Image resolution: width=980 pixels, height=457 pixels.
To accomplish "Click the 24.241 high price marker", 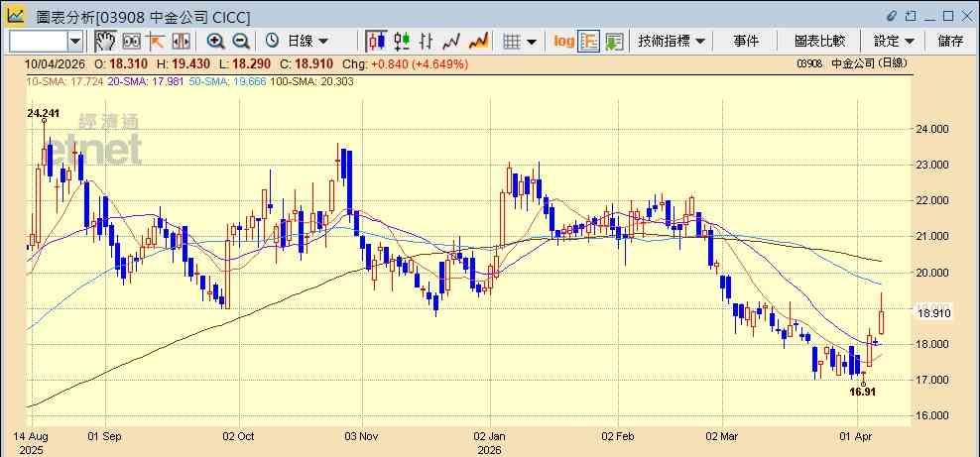I will [43, 113].
